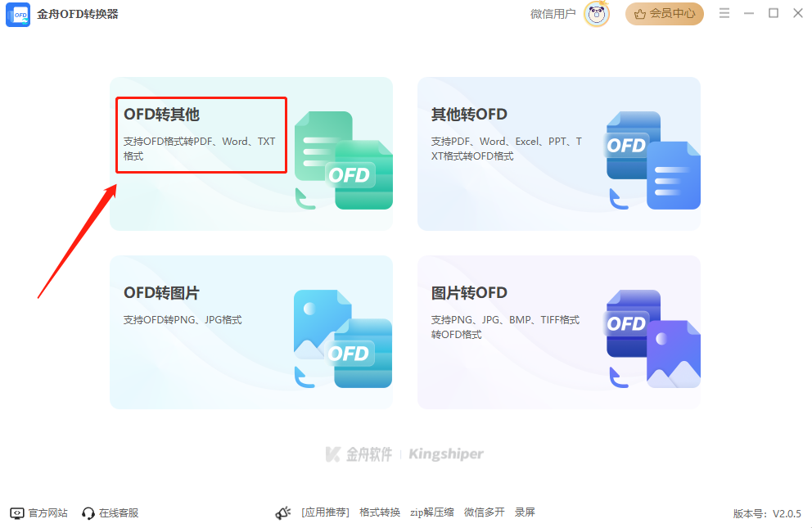Maximize the application window
The width and height of the screenshot is (812, 528).
774,13
